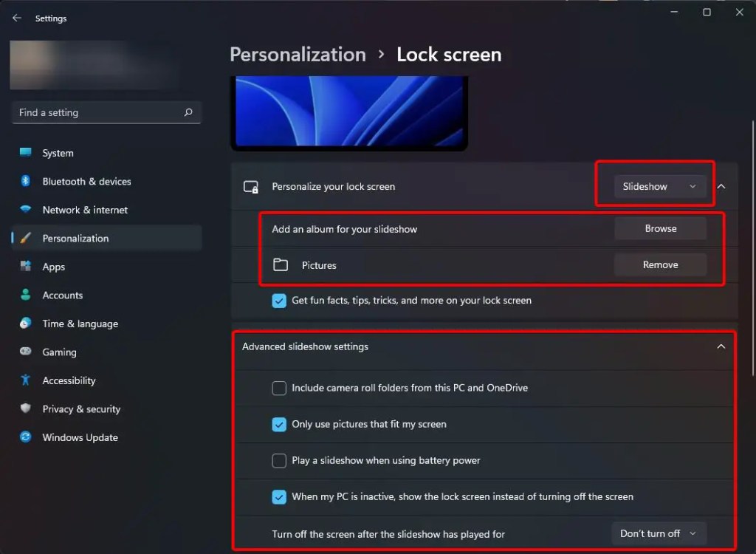This screenshot has width=756, height=554.
Task: Open Network & internet settings
Action: [106, 210]
